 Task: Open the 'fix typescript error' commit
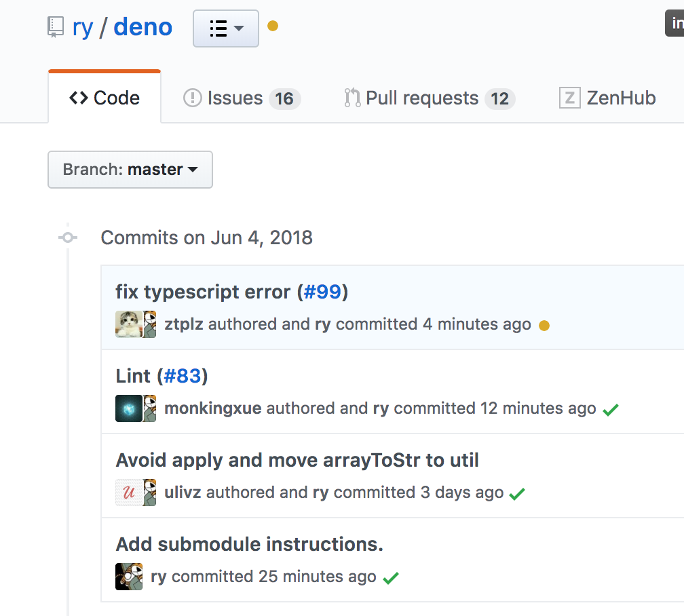coord(203,292)
